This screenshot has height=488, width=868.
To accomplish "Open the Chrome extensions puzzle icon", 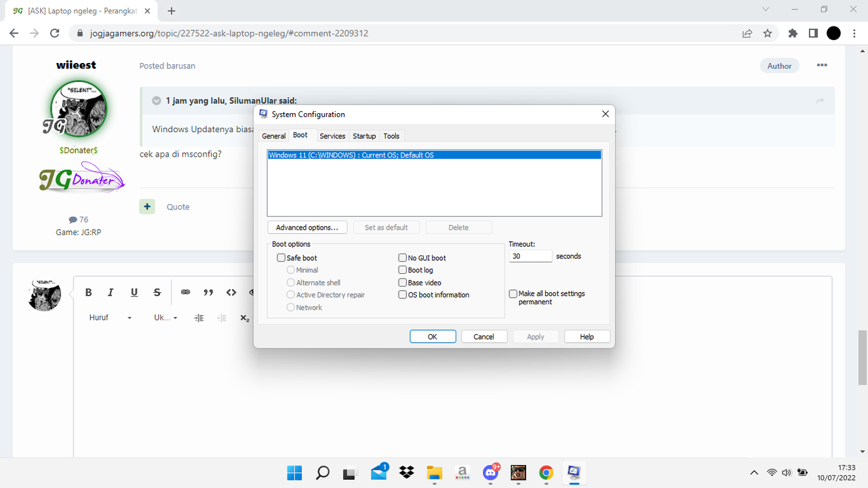I will coord(793,33).
